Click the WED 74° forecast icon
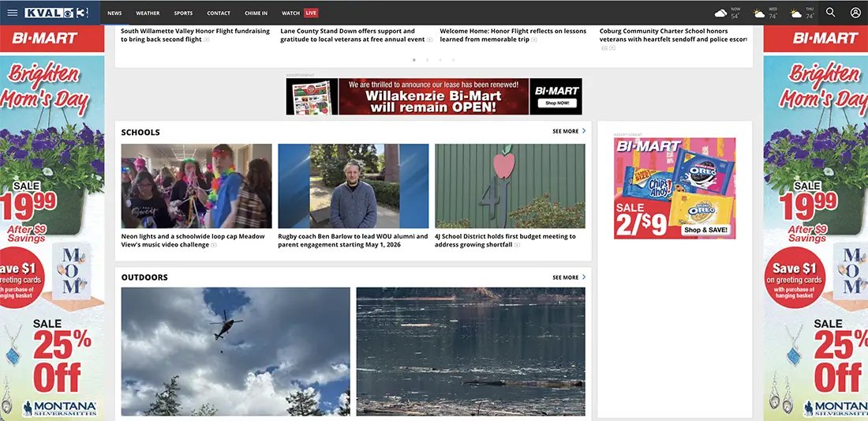Image resolution: width=868 pixels, height=421 pixels. (759, 13)
